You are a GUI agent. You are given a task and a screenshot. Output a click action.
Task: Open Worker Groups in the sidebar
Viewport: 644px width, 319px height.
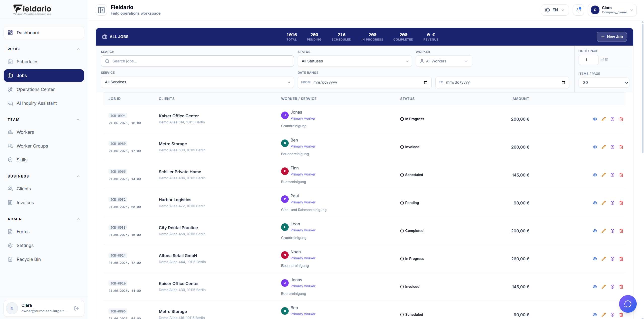44,146
